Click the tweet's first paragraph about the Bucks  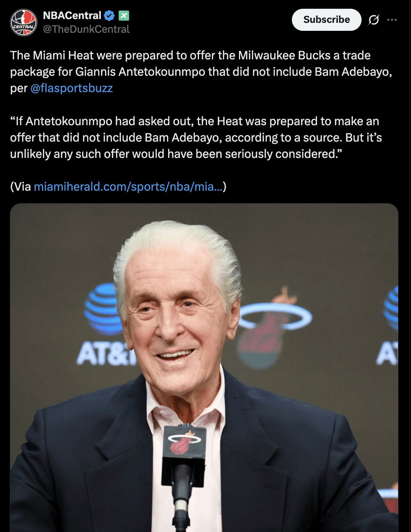coord(201,72)
